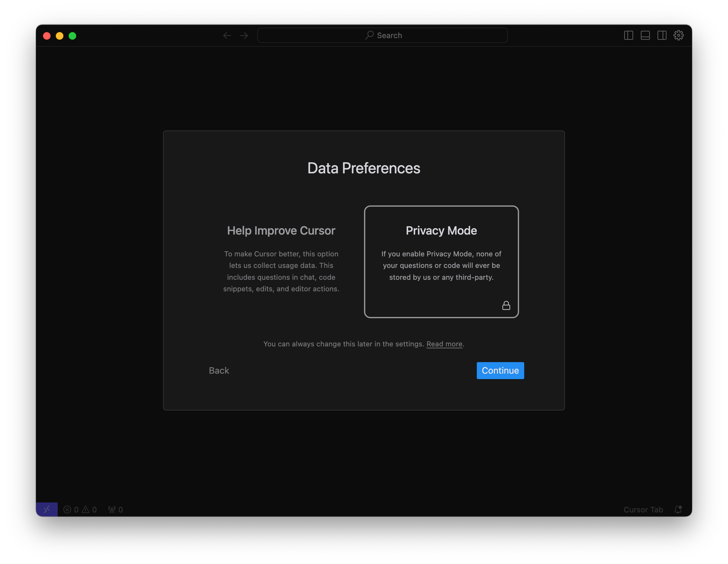This screenshot has width=728, height=564.
Task: Click the forward navigation arrow
Action: coord(244,36)
